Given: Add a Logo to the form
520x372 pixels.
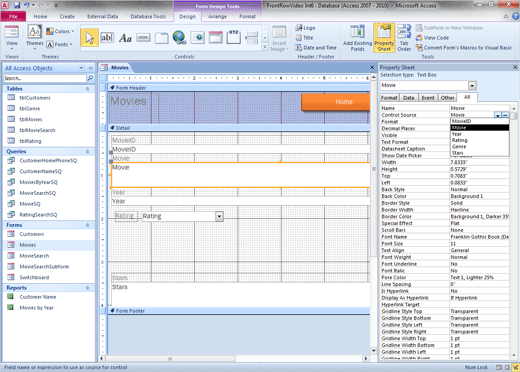Looking at the screenshot, I should click(305, 28).
